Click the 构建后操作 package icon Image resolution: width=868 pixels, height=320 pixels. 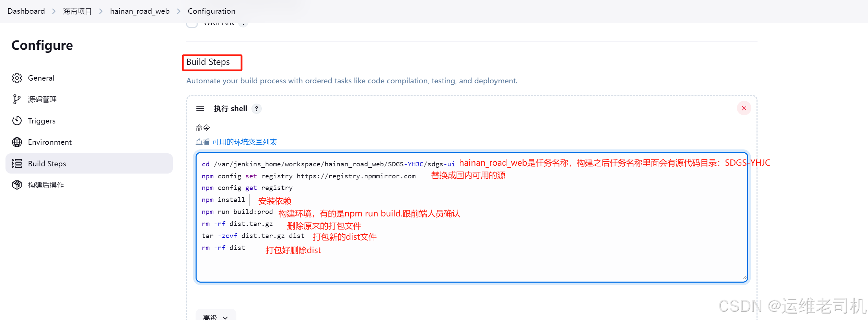pos(17,185)
